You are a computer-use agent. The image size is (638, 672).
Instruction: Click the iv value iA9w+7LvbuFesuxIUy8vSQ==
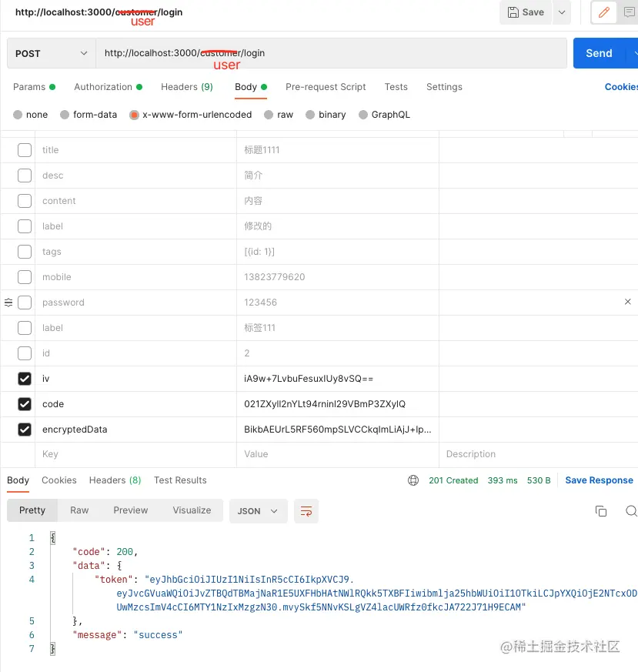click(309, 379)
